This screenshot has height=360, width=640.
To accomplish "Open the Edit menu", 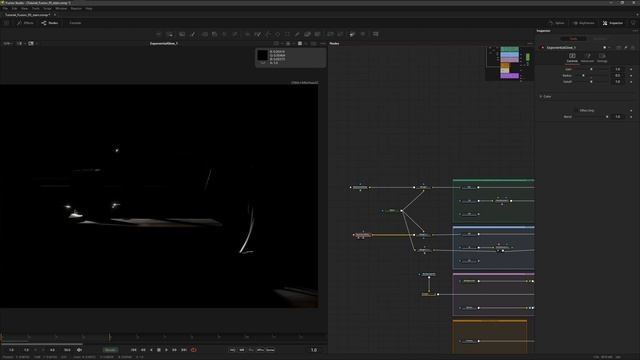I will 15,8.
